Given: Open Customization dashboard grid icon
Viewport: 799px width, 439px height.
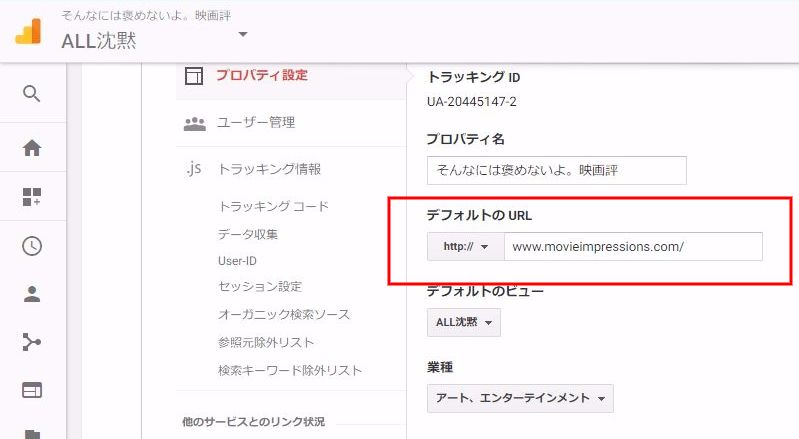Looking at the screenshot, I should pos(32,197).
